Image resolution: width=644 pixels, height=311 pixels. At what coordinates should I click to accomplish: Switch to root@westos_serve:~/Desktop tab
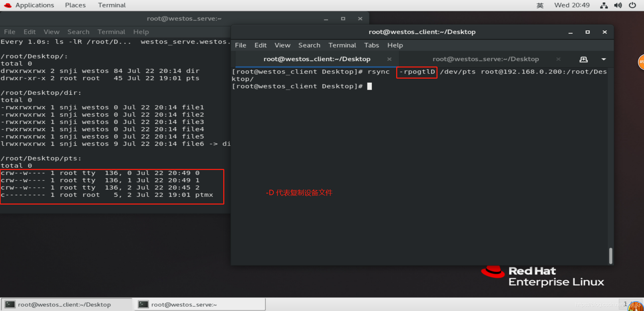(x=486, y=59)
